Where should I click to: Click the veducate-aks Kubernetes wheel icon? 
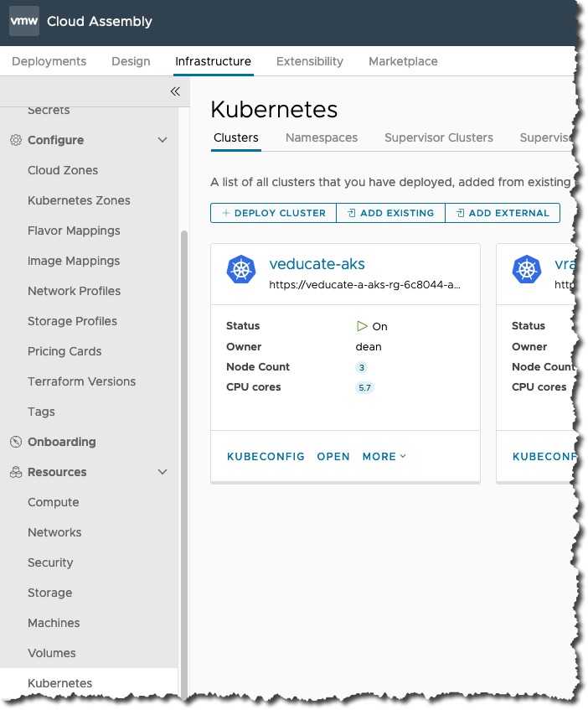coord(241,269)
